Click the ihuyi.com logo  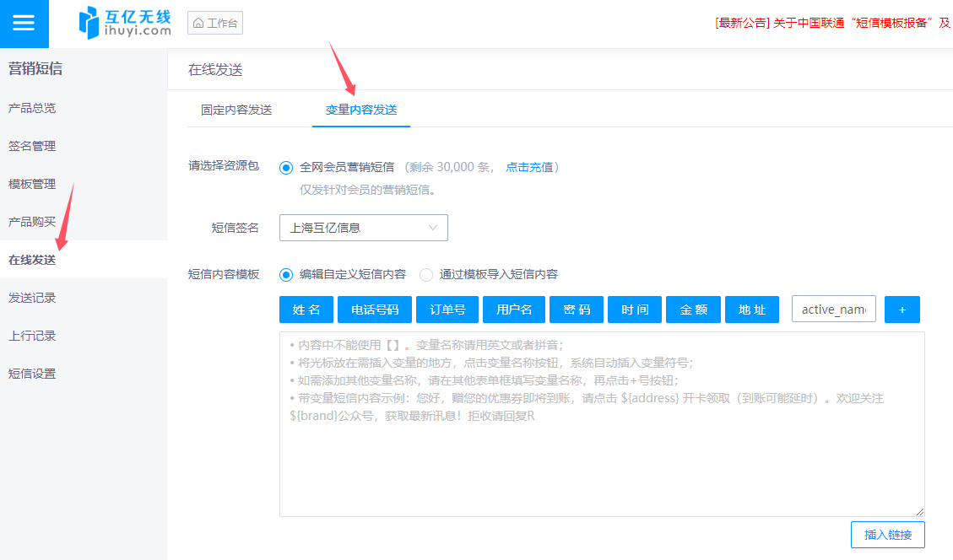[x=124, y=23]
